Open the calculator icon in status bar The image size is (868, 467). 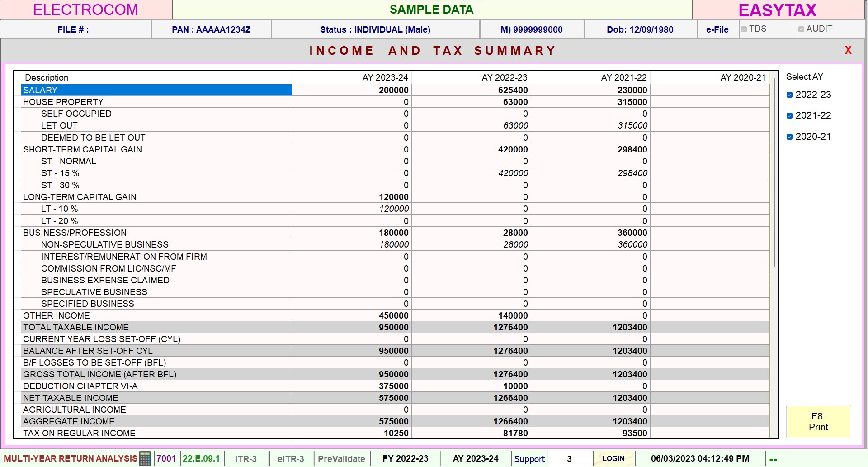tap(145, 458)
